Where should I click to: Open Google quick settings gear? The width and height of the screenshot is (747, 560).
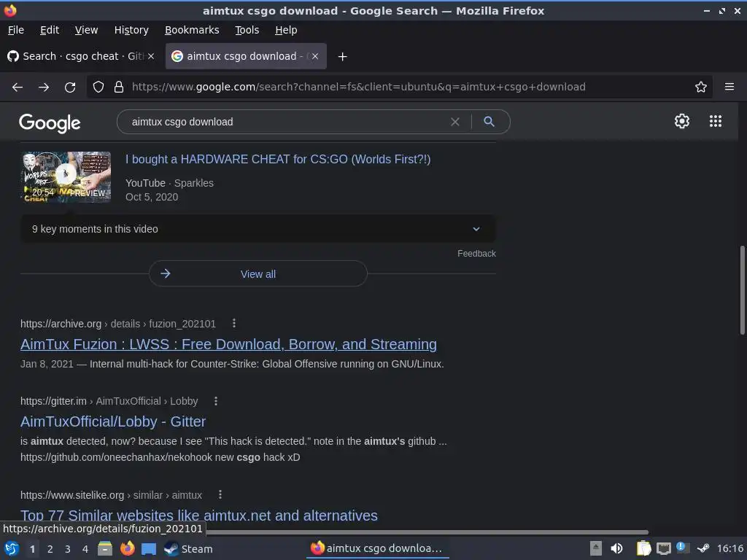(x=682, y=121)
